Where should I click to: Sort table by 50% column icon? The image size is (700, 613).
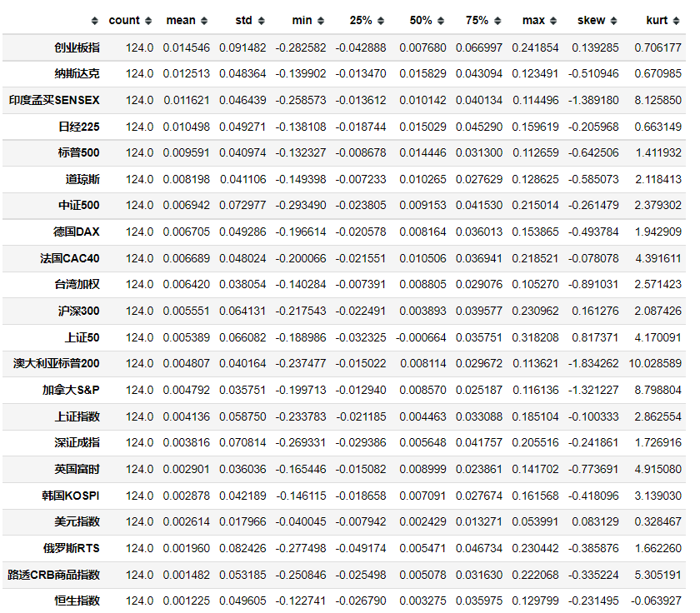441,21
